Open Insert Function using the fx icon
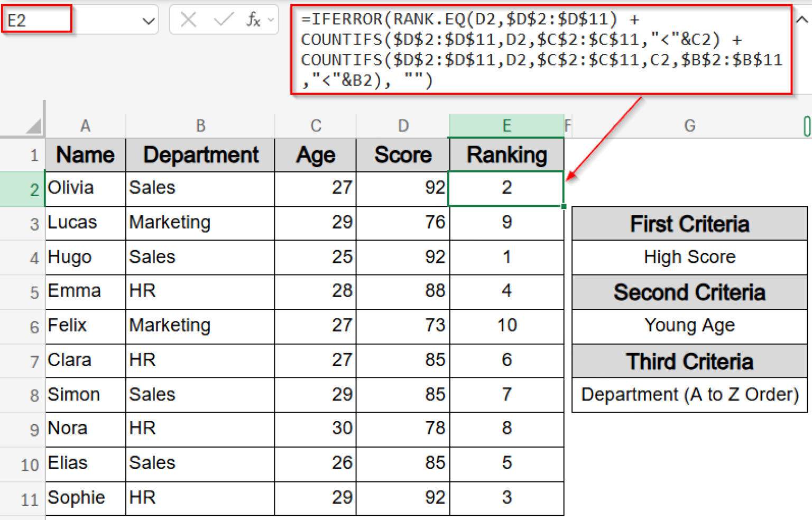The width and height of the screenshot is (812, 520). (x=254, y=20)
